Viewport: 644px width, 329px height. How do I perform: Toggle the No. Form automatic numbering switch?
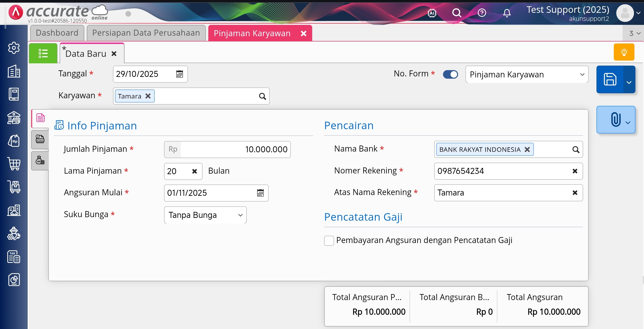[450, 74]
